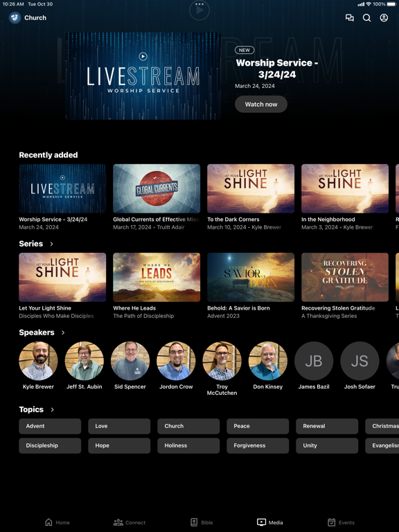
Task: Choose the Love topic
Action: point(119,426)
